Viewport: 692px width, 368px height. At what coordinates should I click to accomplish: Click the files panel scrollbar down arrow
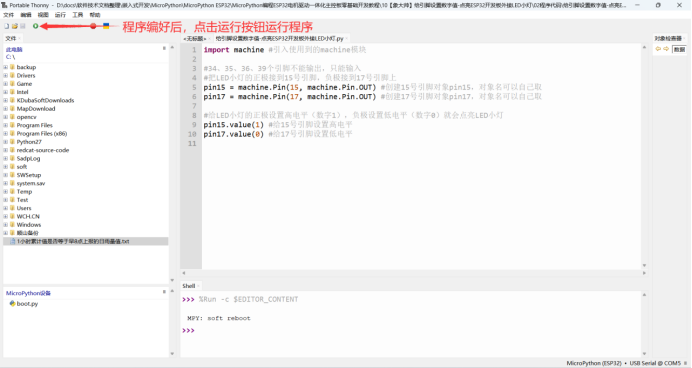[x=172, y=280]
